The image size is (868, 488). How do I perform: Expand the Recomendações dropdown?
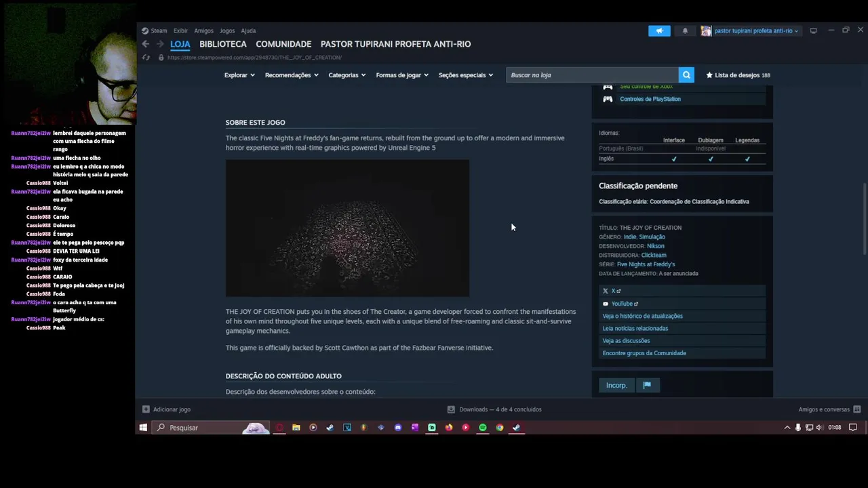tap(292, 75)
